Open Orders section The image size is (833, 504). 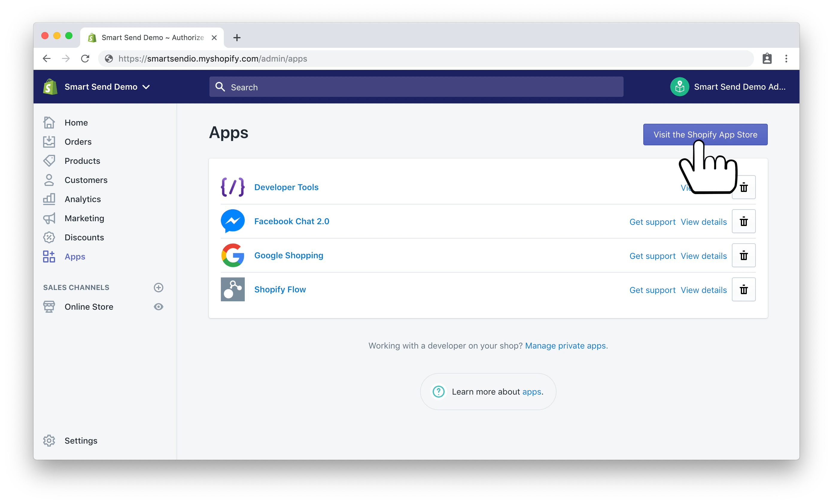78,142
